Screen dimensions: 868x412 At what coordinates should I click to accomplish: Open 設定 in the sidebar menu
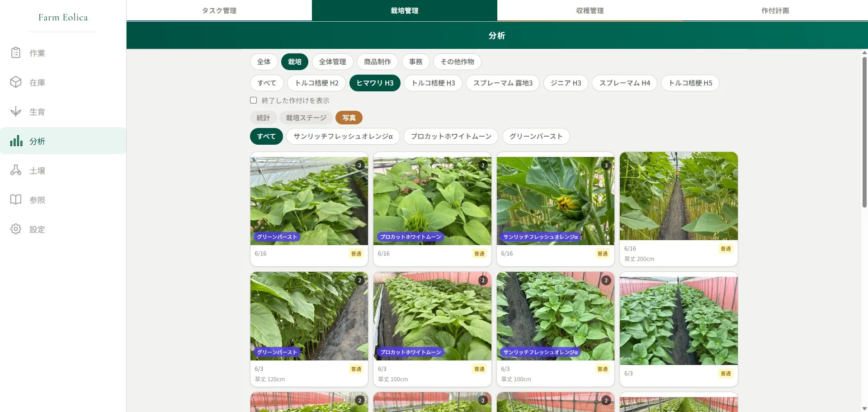pos(63,229)
